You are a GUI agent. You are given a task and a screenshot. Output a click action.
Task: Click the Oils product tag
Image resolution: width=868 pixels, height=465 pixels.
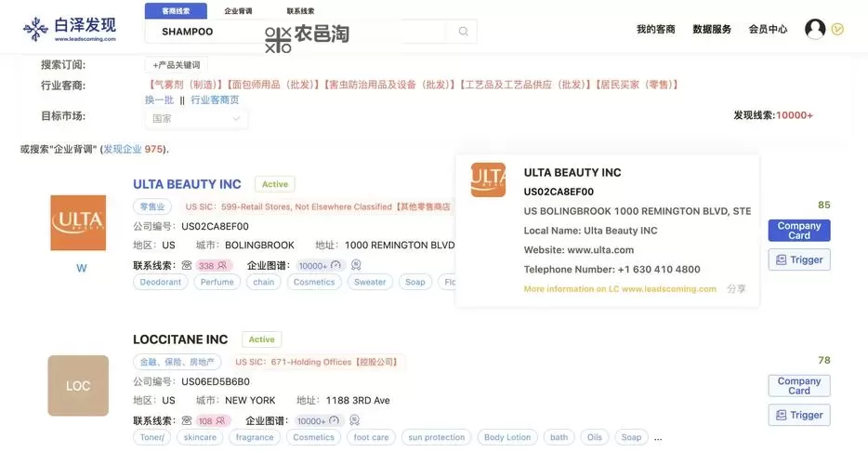click(595, 437)
